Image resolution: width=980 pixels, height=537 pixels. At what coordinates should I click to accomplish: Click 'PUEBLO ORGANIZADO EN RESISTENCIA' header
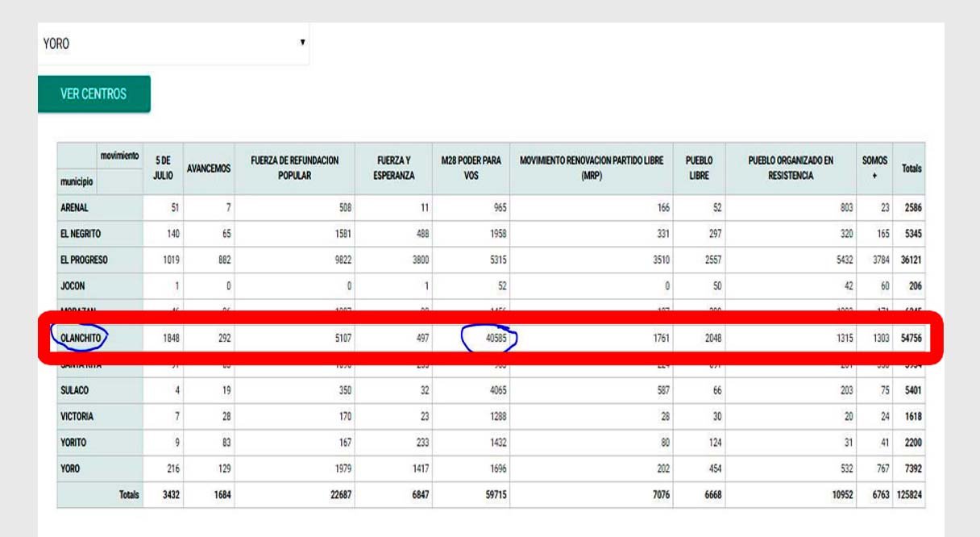pyautogui.click(x=791, y=168)
